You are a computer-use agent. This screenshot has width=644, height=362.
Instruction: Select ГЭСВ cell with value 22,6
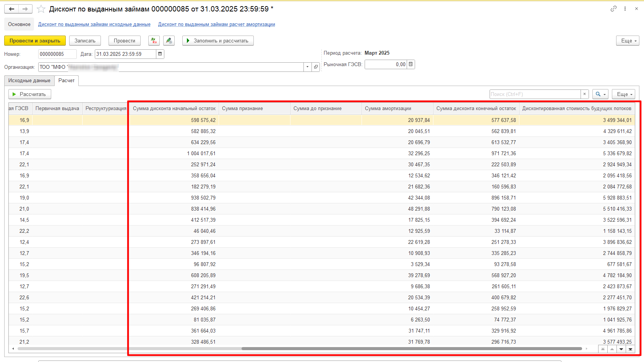coord(21,297)
